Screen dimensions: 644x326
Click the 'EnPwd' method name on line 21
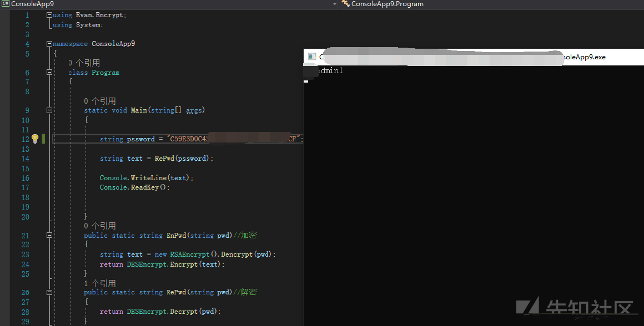pyautogui.click(x=176, y=236)
